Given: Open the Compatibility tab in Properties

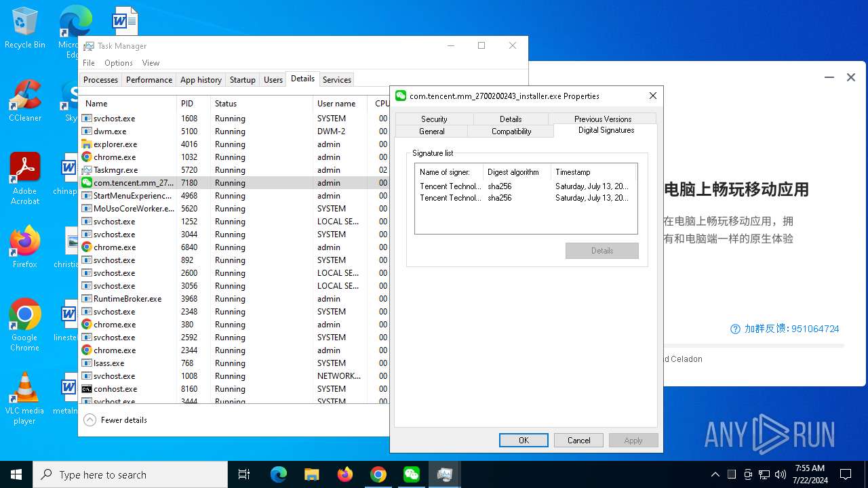Looking at the screenshot, I should 511,131.
